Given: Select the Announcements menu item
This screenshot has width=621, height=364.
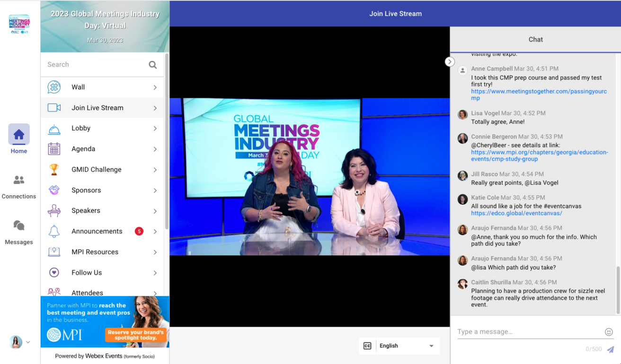Looking at the screenshot, I should [x=102, y=231].
